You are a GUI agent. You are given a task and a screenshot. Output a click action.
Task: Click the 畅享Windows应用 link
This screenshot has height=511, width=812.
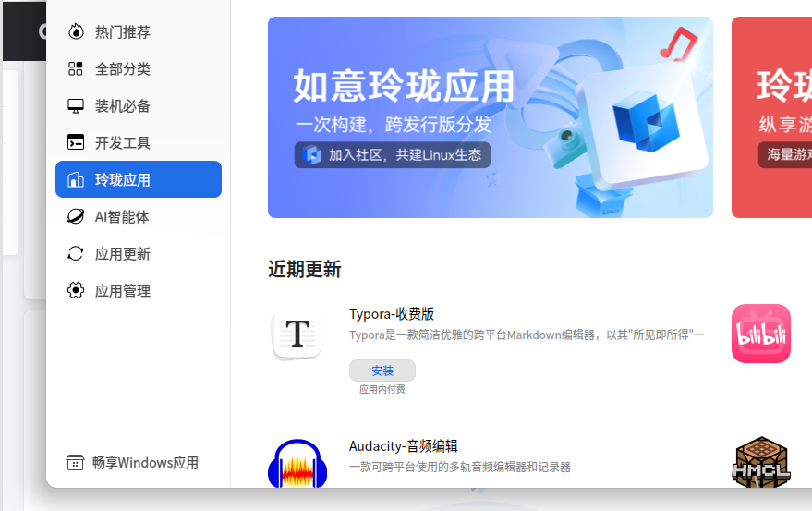(x=133, y=462)
